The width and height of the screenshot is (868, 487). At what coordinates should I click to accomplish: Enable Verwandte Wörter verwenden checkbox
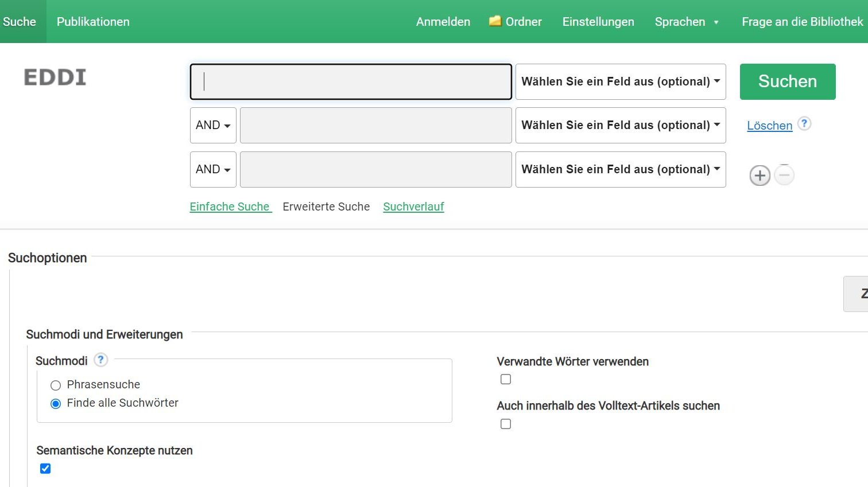click(x=506, y=379)
